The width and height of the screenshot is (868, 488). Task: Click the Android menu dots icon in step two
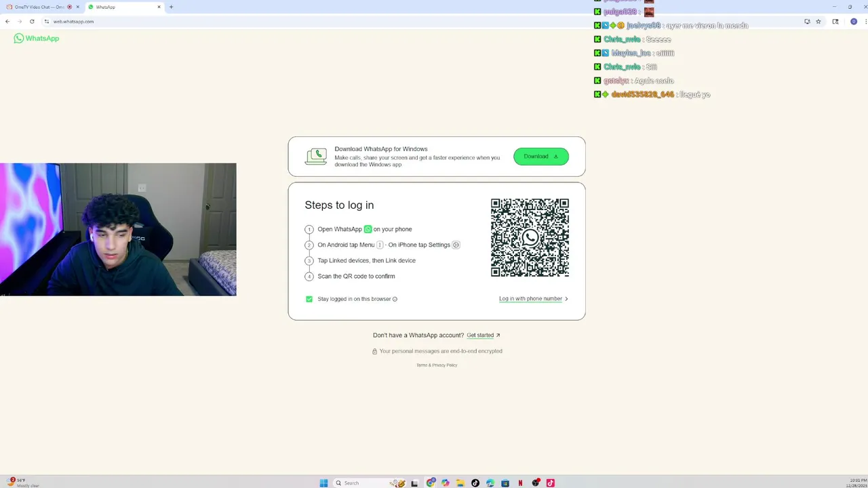(x=380, y=245)
